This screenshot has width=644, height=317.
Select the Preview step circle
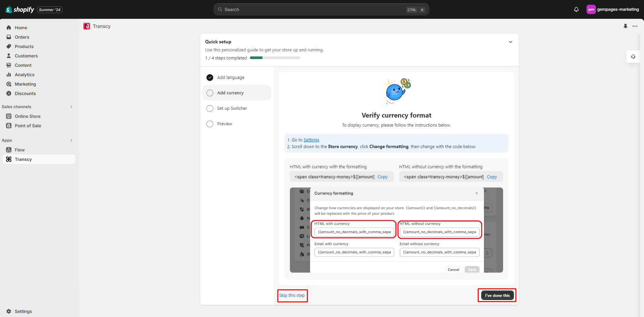tap(210, 124)
